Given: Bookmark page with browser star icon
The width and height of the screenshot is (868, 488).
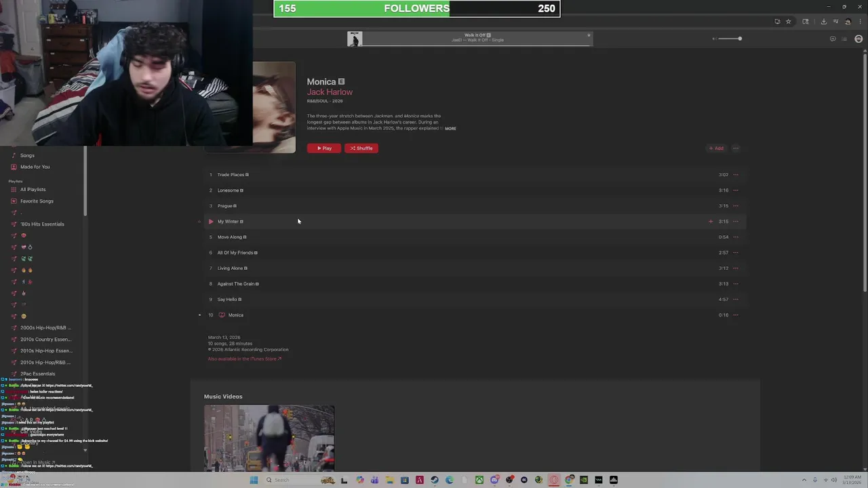Looking at the screenshot, I should 788,22.
